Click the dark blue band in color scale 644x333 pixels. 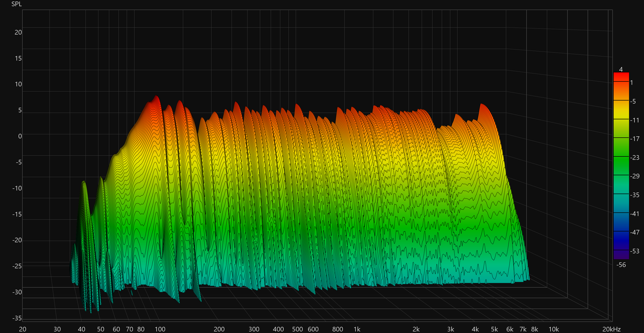coord(621,240)
